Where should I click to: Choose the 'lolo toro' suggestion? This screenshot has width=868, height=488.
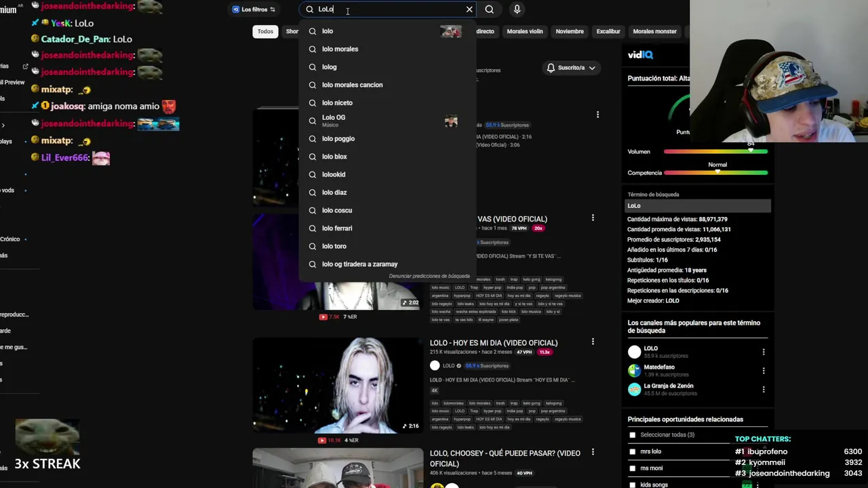click(x=387, y=246)
